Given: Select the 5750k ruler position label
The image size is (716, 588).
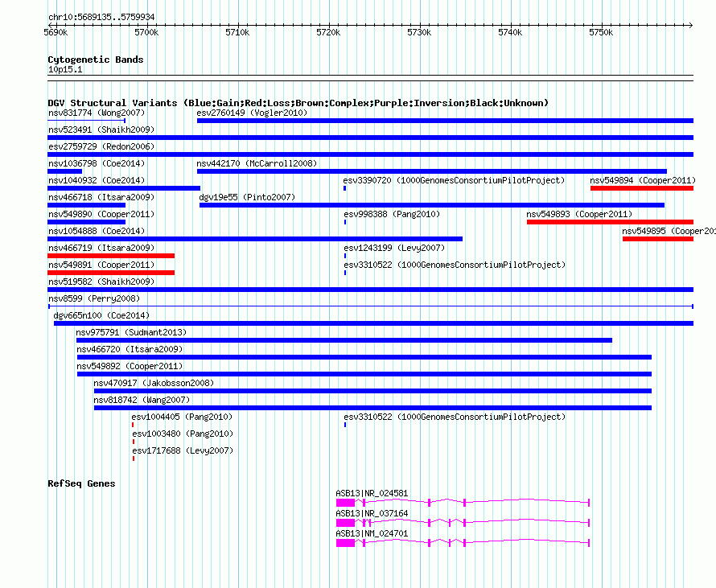Looking at the screenshot, I should click(x=601, y=32).
